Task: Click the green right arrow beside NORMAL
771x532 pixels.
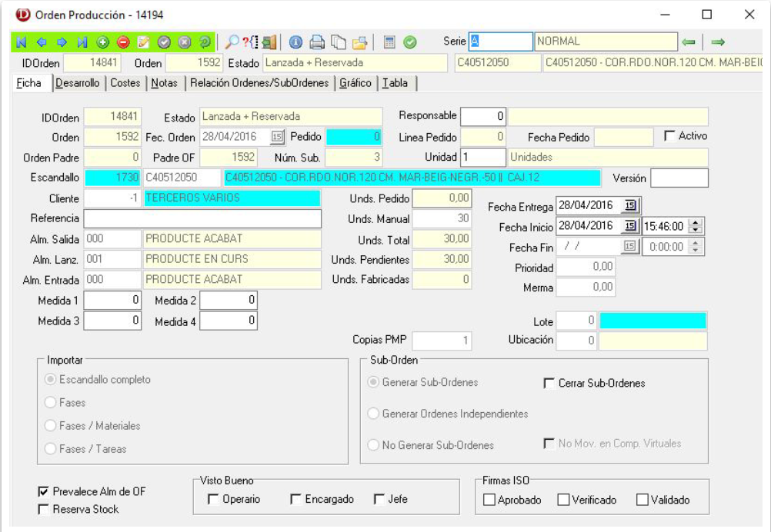Action: 718,42
